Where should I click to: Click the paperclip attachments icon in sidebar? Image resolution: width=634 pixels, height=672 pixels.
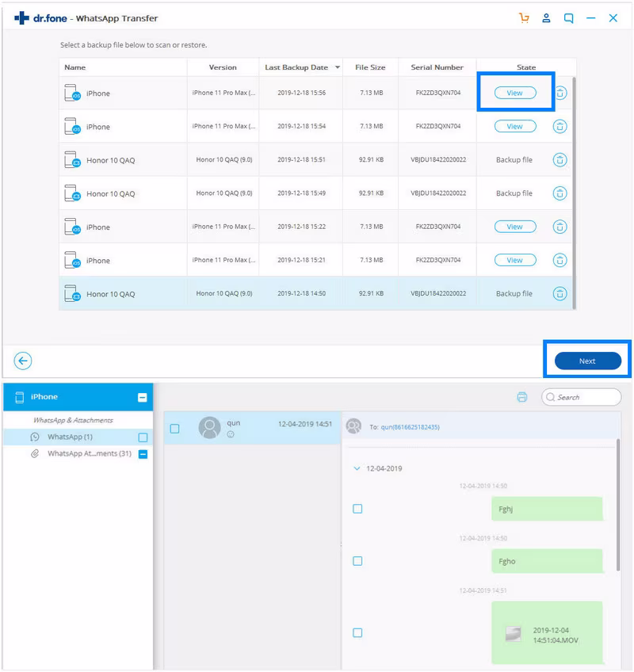[x=35, y=453]
